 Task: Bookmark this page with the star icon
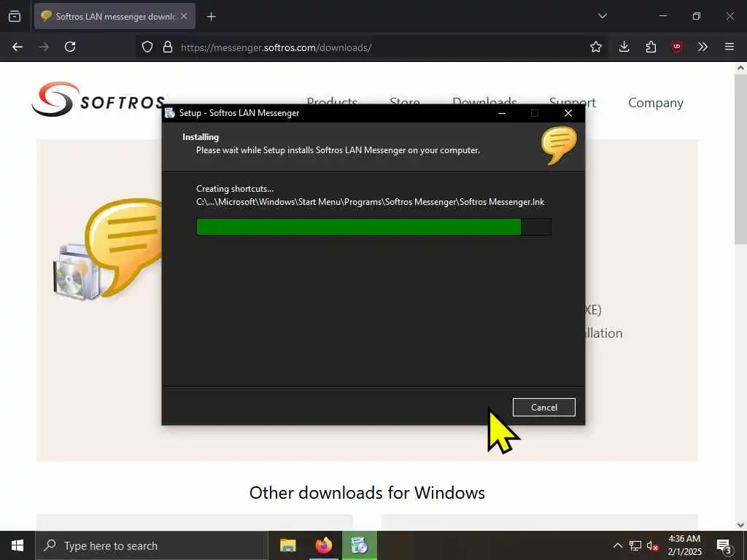[x=595, y=47]
